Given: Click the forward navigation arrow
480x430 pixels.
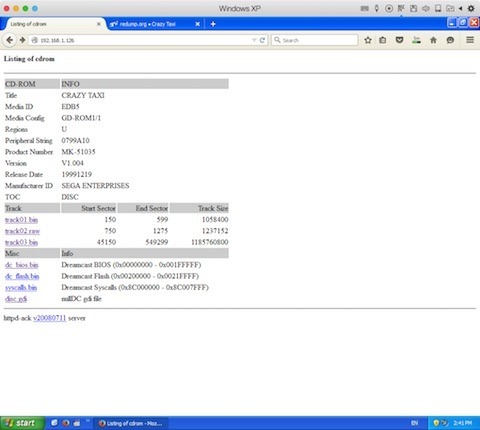Looking at the screenshot, I should (x=22, y=40).
